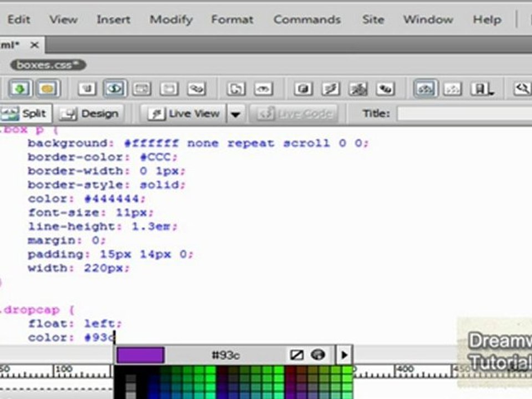Open the system color picker wheel icon
This screenshot has width=532, height=399.
point(318,355)
